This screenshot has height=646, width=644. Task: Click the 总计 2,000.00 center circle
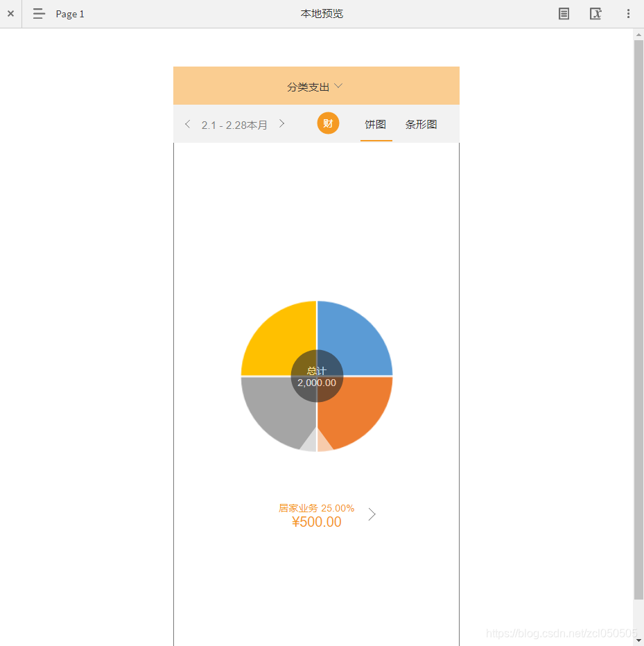[317, 376]
